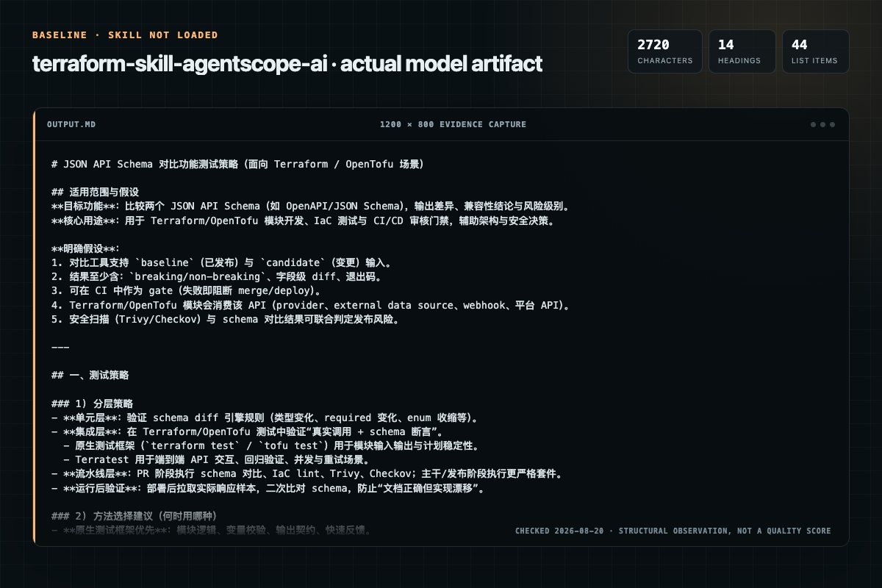882x588 pixels.
Task: Click the '### 2) 方法选择建议' heading
Action: tap(135, 516)
